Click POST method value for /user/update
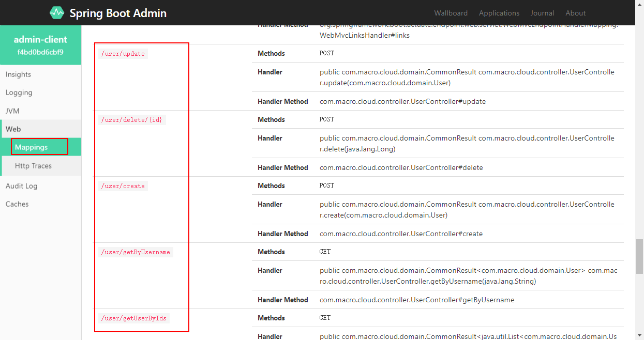Image resolution: width=644 pixels, height=340 pixels. pos(327,53)
